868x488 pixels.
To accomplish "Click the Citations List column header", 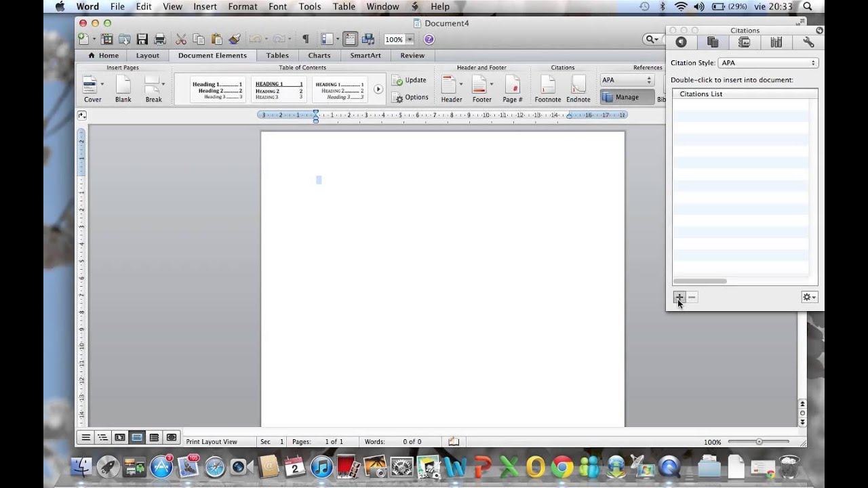I will [x=745, y=94].
